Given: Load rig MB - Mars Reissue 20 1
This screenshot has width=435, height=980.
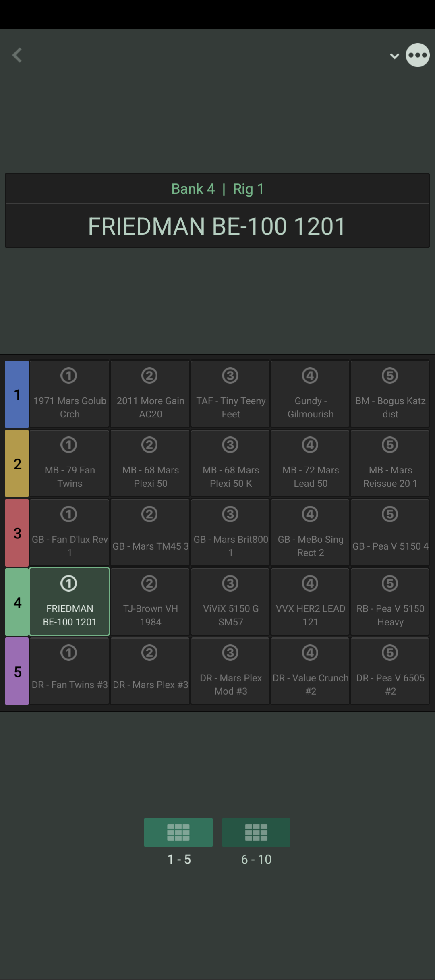Looking at the screenshot, I should [390, 463].
